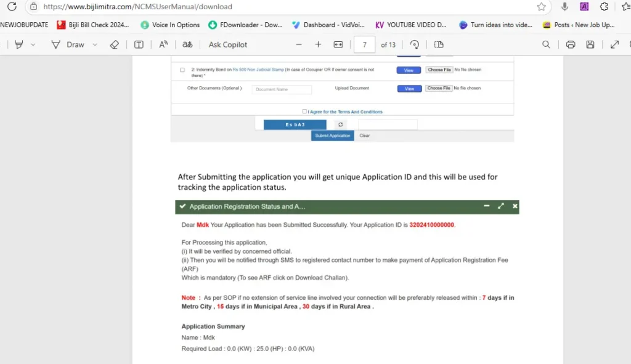Open the Voice In Options bookmark
Screen dimensions: 631x364
tap(170, 25)
